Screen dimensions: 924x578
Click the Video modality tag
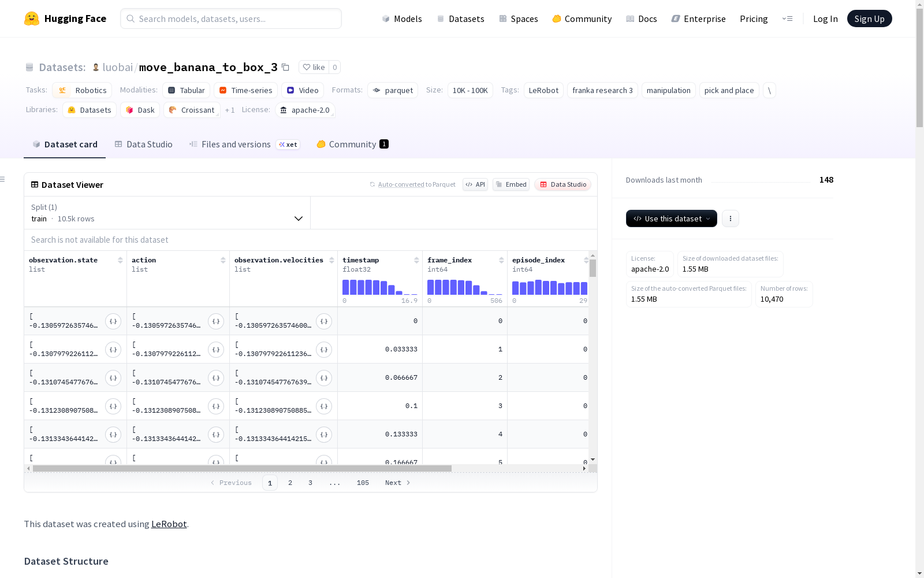click(x=303, y=90)
